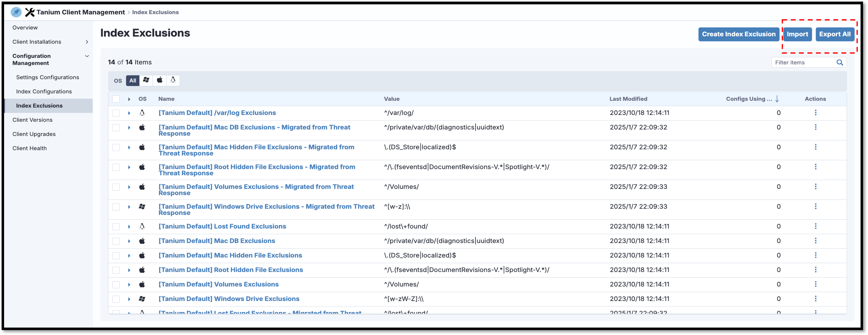The image size is (868, 335).
Task: Filter by Apple macOS icon
Action: [x=160, y=80]
